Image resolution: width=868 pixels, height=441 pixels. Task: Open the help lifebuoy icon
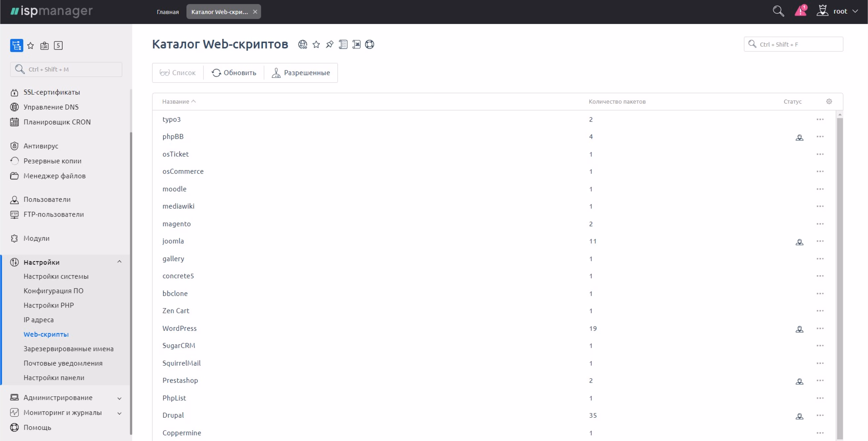pos(369,44)
